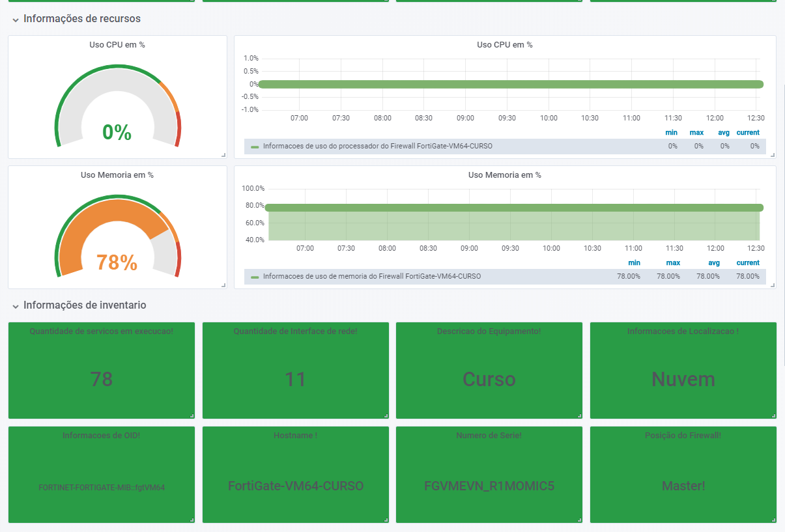Click green color swatch of CPU legend

(255, 147)
